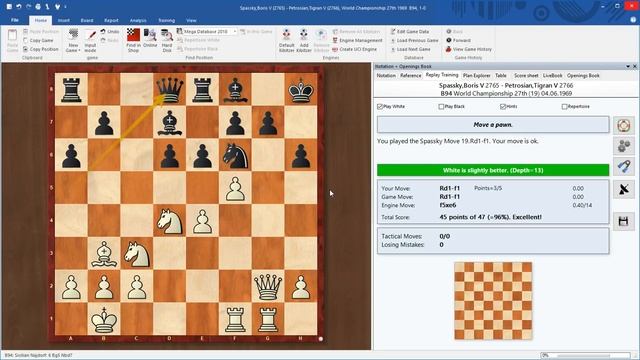Click the black queen on d8
The image size is (640, 360).
(x=169, y=89)
